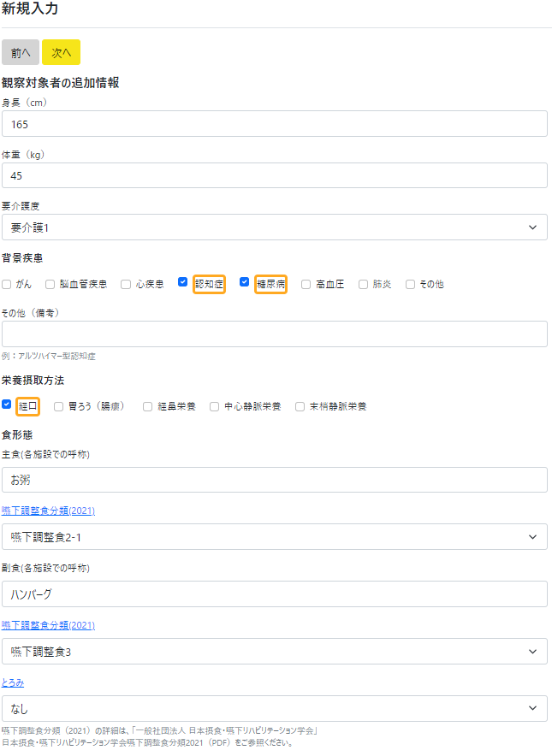
Task: Click the 身長 (cm) input field
Action: pyautogui.click(x=274, y=123)
